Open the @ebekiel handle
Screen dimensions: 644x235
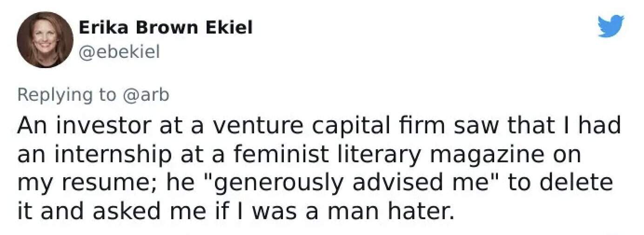pyautogui.click(x=120, y=52)
